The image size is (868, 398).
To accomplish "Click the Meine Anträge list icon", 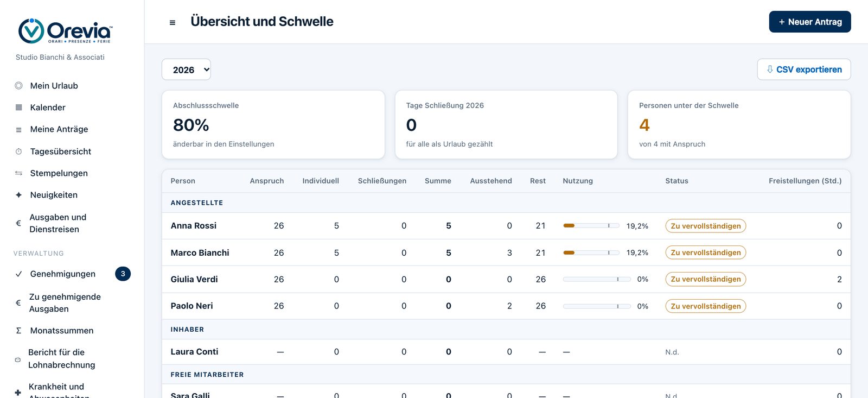I will [x=18, y=130].
